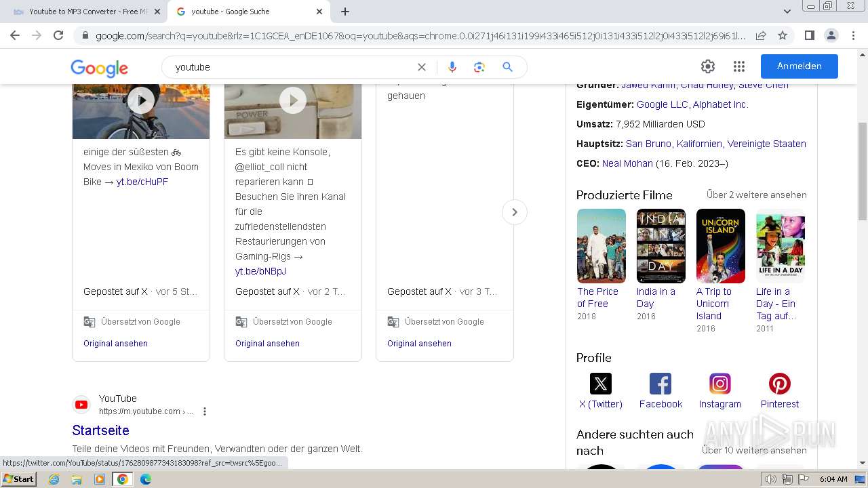View original of the second post
868x488 pixels.
pyautogui.click(x=267, y=344)
